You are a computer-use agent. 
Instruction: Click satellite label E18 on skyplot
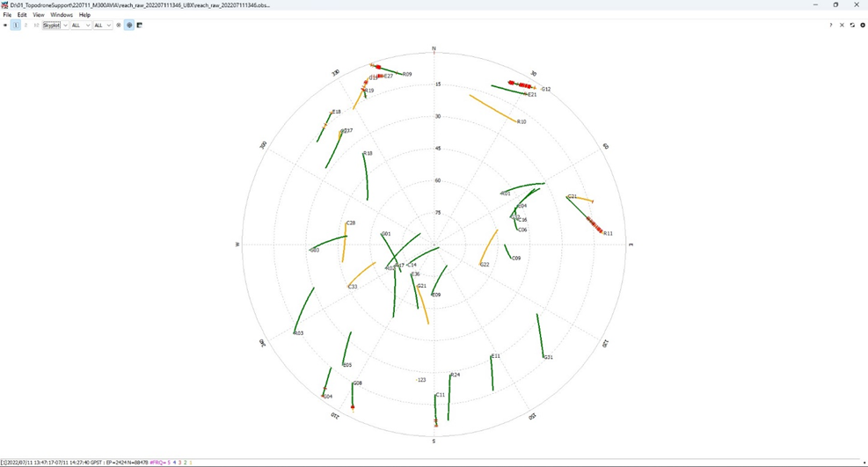337,112
